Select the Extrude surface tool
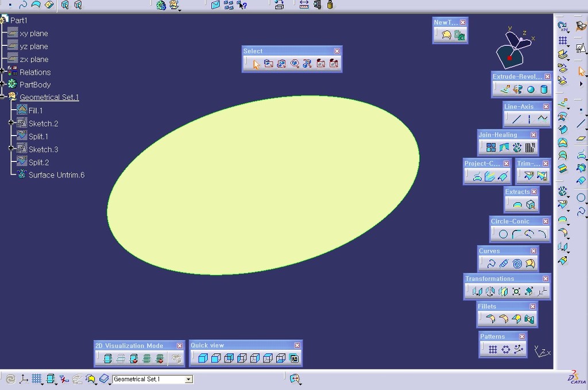588x390 pixels. click(505, 89)
